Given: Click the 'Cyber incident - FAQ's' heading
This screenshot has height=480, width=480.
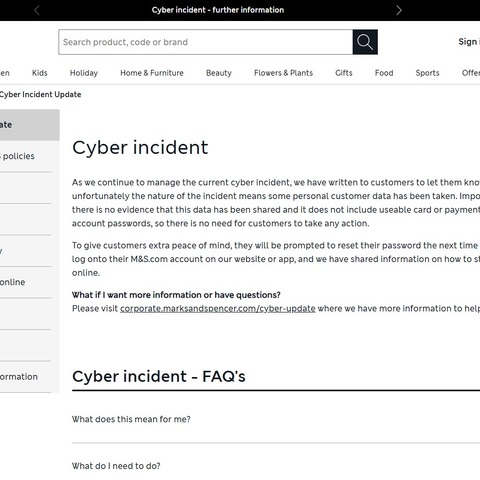Looking at the screenshot, I should tap(159, 377).
